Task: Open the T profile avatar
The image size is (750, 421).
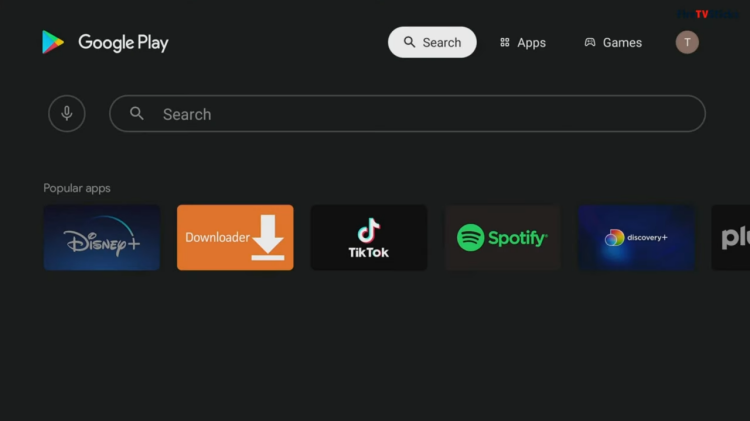Action: pos(687,42)
